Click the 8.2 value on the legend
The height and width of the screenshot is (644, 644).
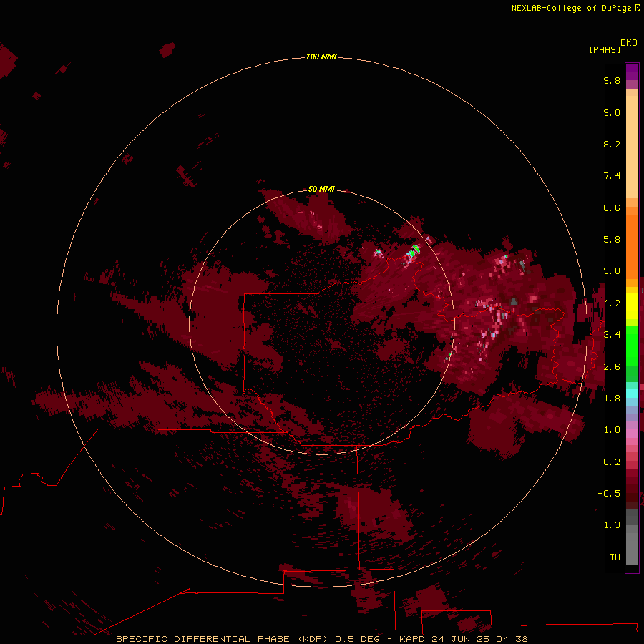(612, 144)
